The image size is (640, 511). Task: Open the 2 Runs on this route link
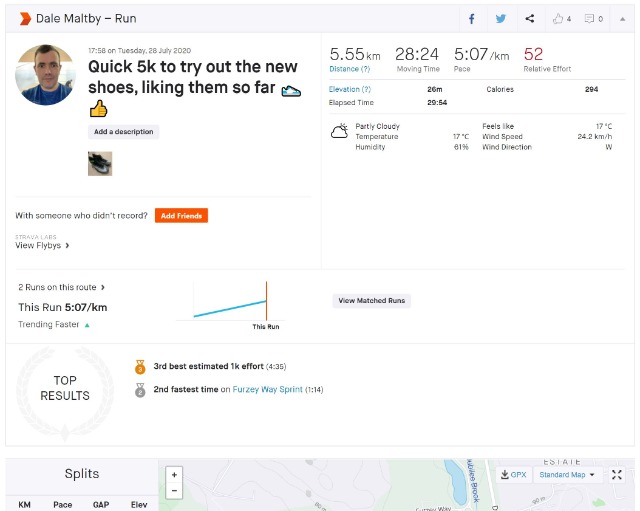pos(61,287)
